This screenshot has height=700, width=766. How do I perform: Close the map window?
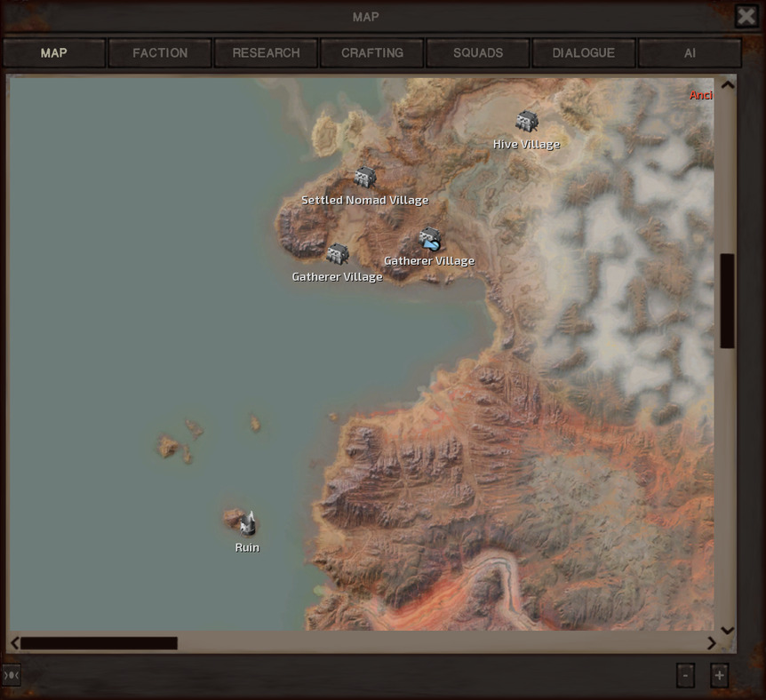746,16
